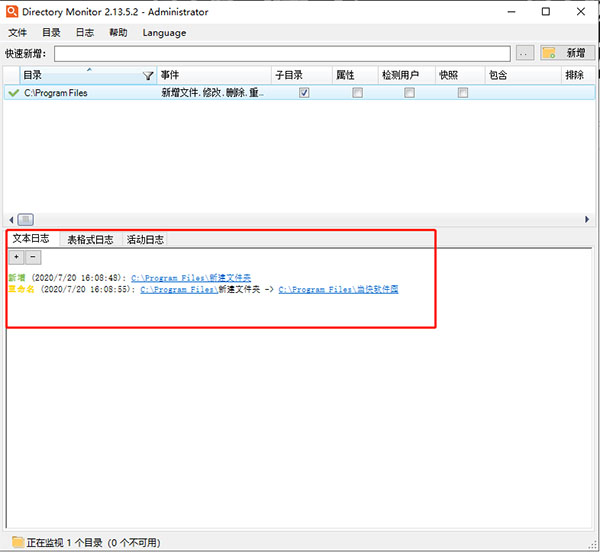The image size is (600, 553).
Task: Open the 日志 menu
Action: (84, 32)
